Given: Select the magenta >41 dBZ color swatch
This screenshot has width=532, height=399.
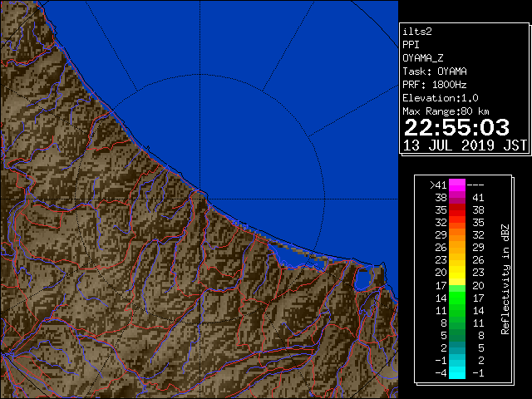Looking at the screenshot, I should click(x=457, y=185).
